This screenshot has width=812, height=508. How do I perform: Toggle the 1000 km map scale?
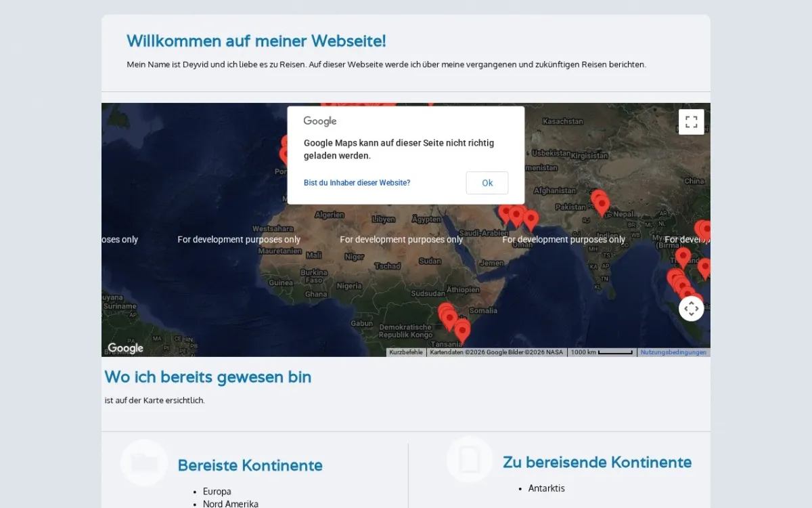[x=602, y=352]
